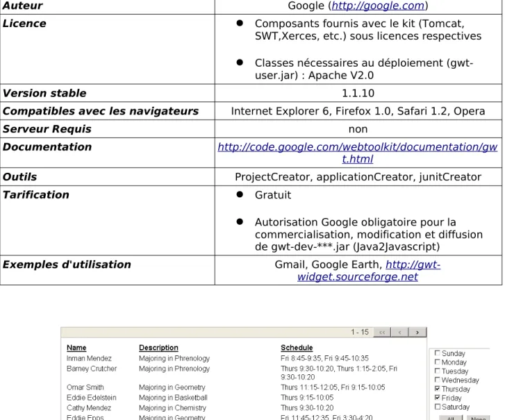Click 'Majoring in Basketball' description

173,398
